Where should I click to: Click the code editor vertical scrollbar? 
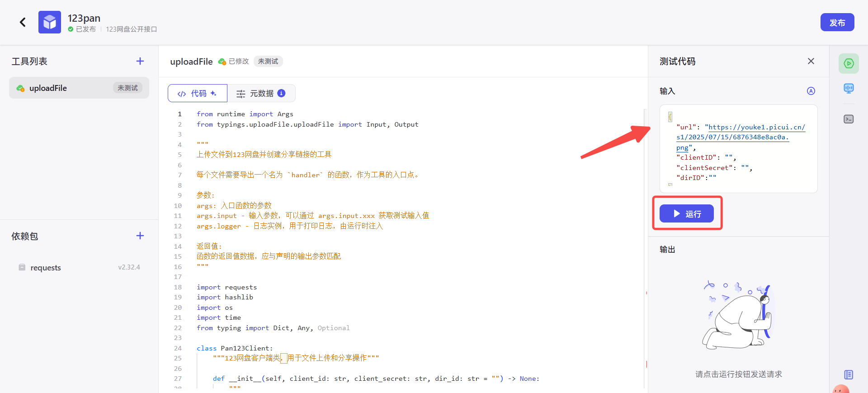click(x=645, y=249)
